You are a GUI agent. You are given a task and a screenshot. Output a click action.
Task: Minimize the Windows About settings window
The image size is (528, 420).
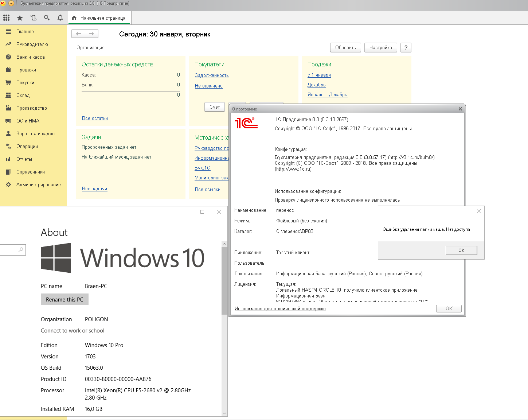click(x=185, y=212)
